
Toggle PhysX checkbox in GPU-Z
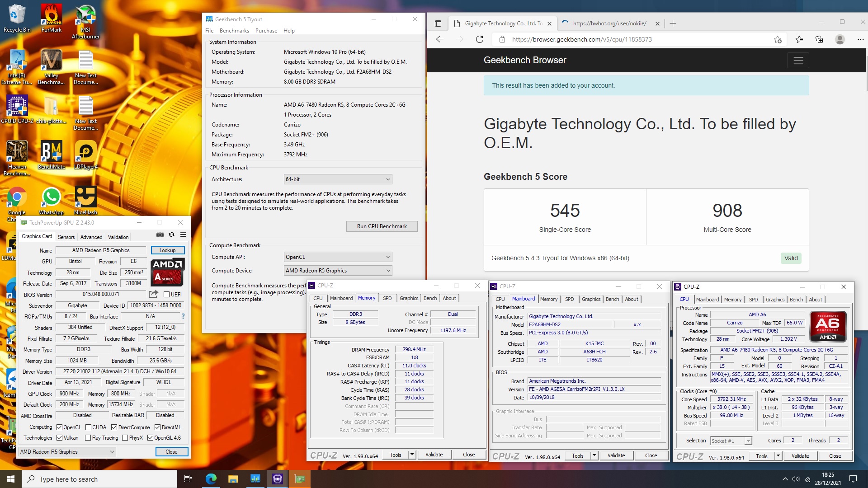click(125, 438)
